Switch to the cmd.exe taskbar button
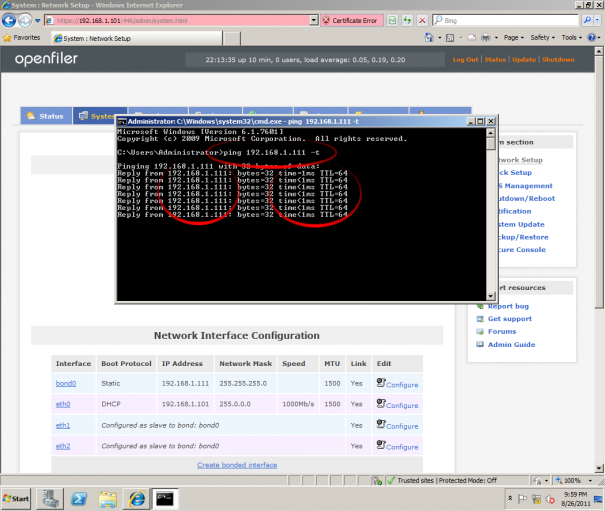 pyautogui.click(x=165, y=499)
